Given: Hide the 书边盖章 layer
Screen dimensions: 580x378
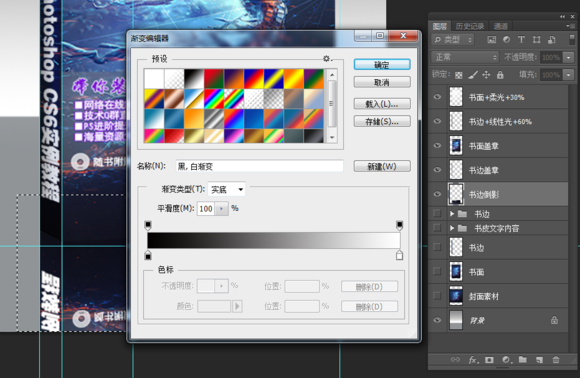Looking at the screenshot, I should pyautogui.click(x=437, y=170).
